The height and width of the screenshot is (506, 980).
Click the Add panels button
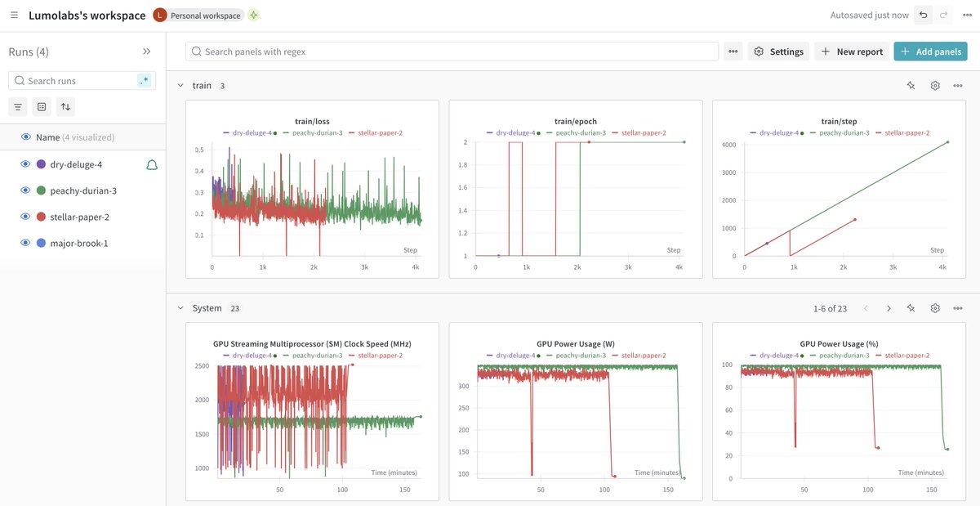click(930, 51)
